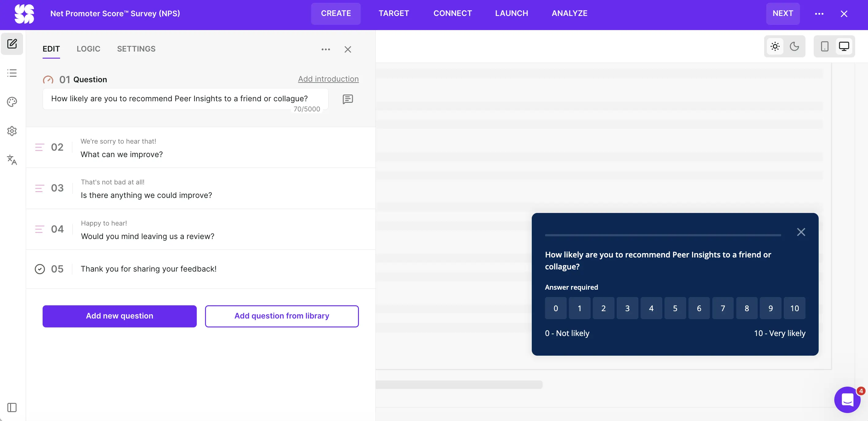Select score 4 in preview

pyautogui.click(x=651, y=308)
